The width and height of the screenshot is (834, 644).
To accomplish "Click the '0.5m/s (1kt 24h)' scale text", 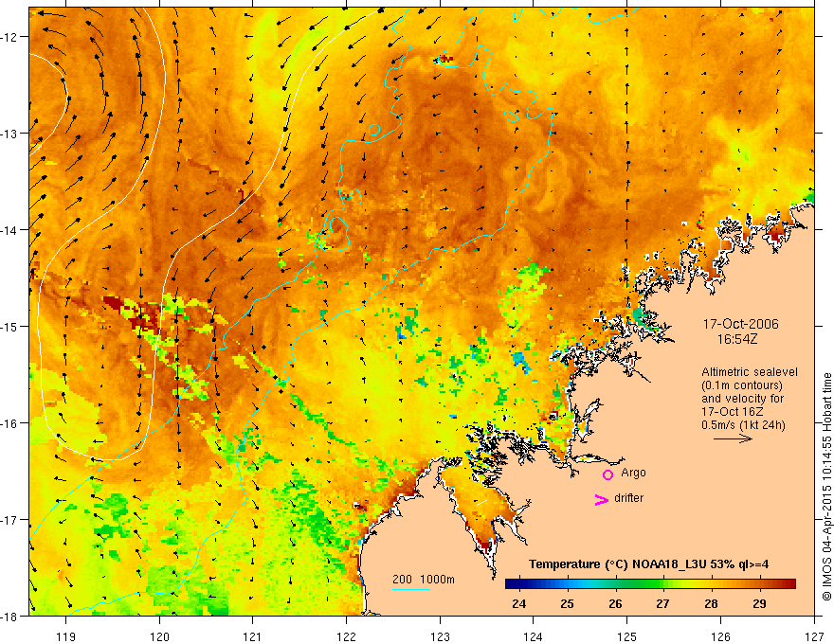I will coord(743,424).
